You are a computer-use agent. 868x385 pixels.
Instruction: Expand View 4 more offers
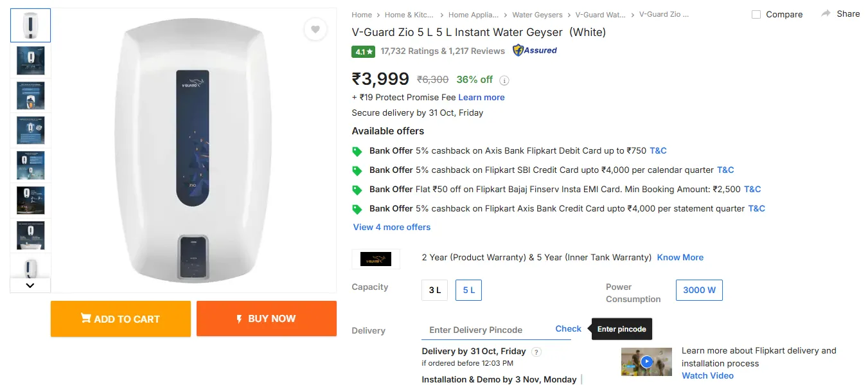point(392,227)
